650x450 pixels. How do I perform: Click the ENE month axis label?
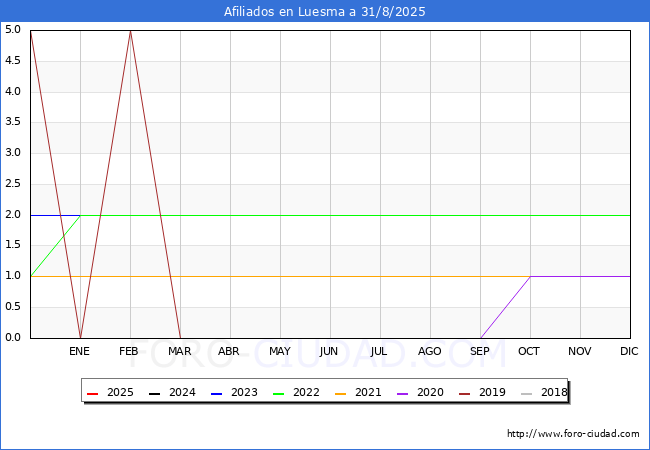coord(79,351)
